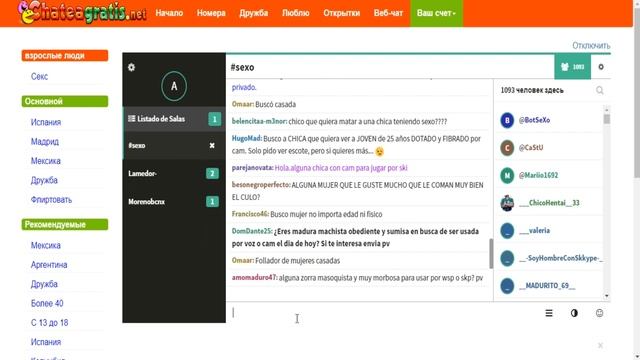Close the #sexo room tab
Screen dimensions: 640x360
click(212, 145)
